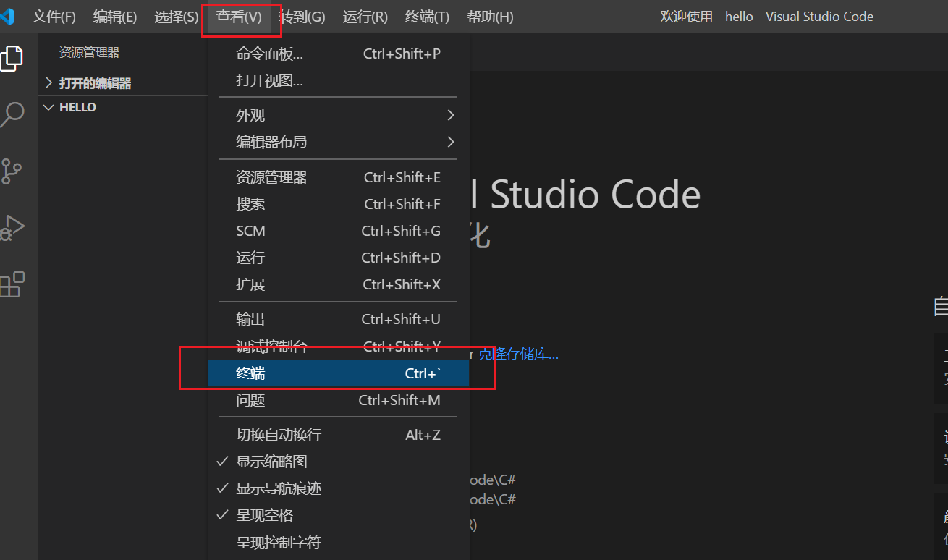Click the 资源管理器 sidebar title
The height and width of the screenshot is (560, 948).
89,52
